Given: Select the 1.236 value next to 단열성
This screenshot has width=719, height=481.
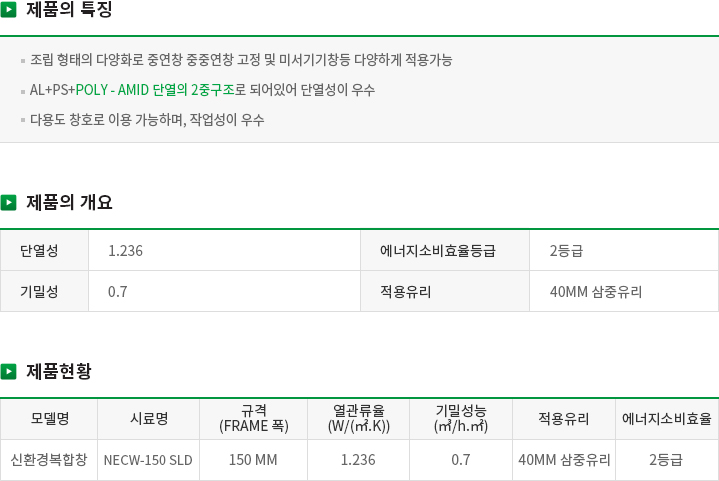Looking at the screenshot, I should tap(125, 251).
